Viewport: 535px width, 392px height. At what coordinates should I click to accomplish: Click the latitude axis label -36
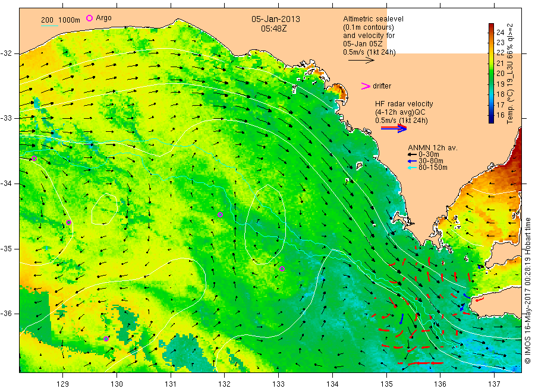point(7,314)
